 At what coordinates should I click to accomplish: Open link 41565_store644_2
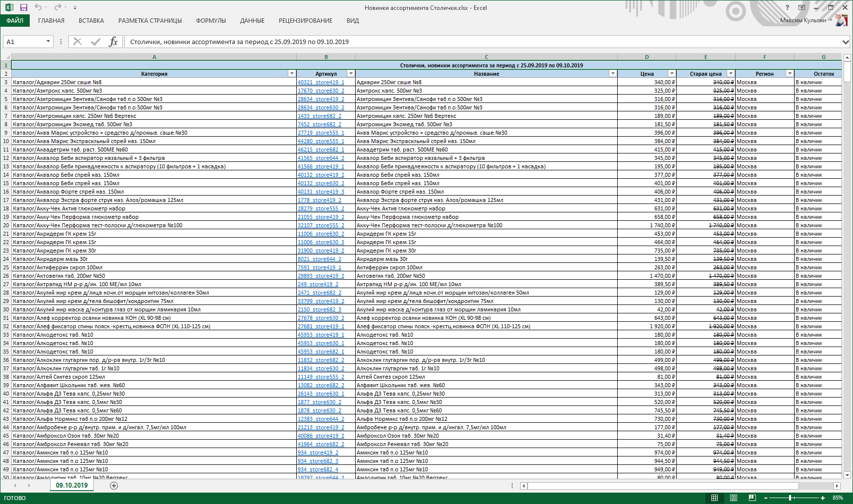[321, 158]
